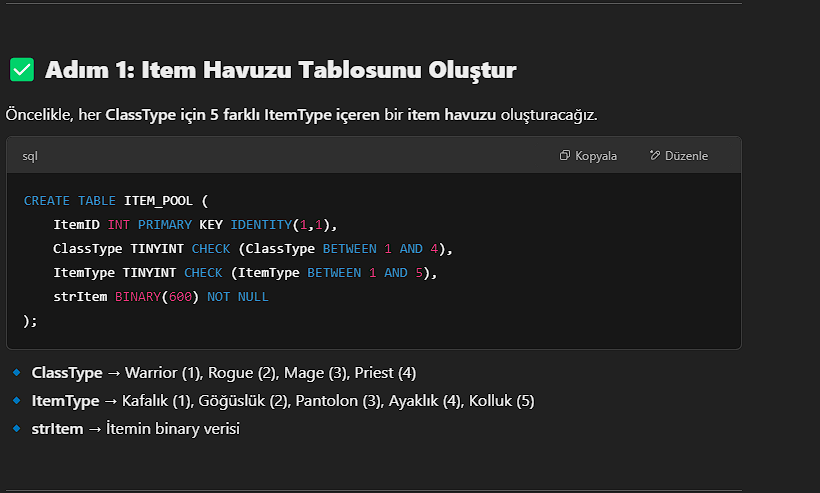Click the green checkmark emoji in heading
The width and height of the screenshot is (820, 493).
[22, 70]
